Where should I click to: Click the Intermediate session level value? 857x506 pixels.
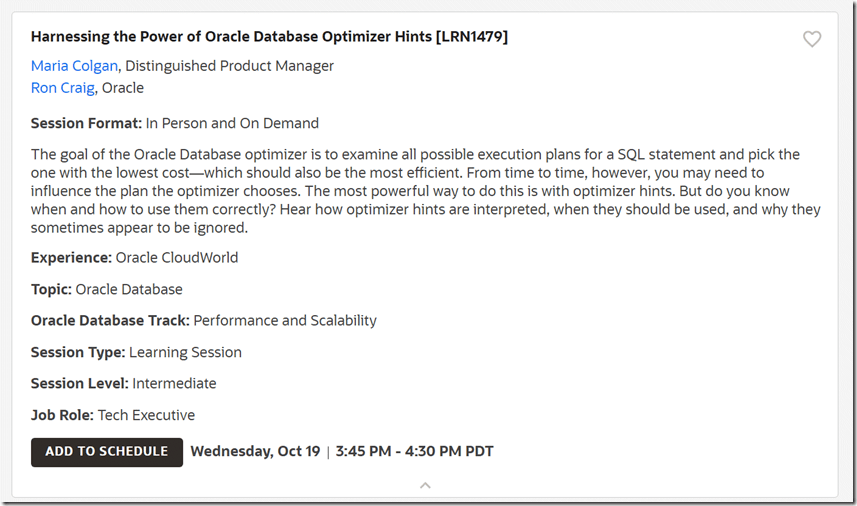pyautogui.click(x=174, y=384)
